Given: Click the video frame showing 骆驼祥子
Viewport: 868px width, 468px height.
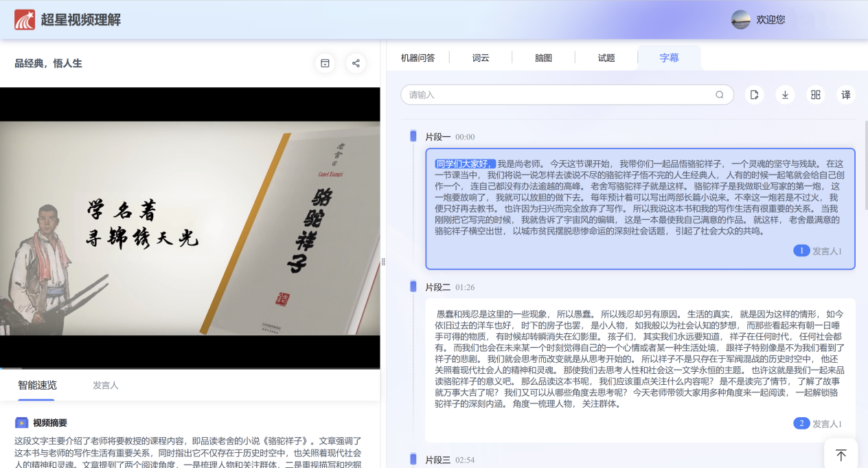Looking at the screenshot, I should [x=190, y=228].
